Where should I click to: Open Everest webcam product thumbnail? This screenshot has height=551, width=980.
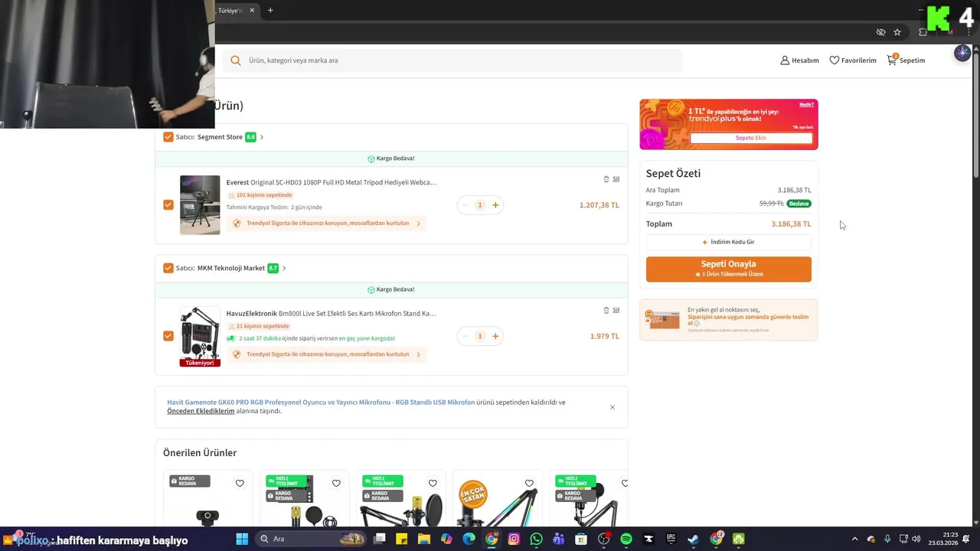(200, 205)
